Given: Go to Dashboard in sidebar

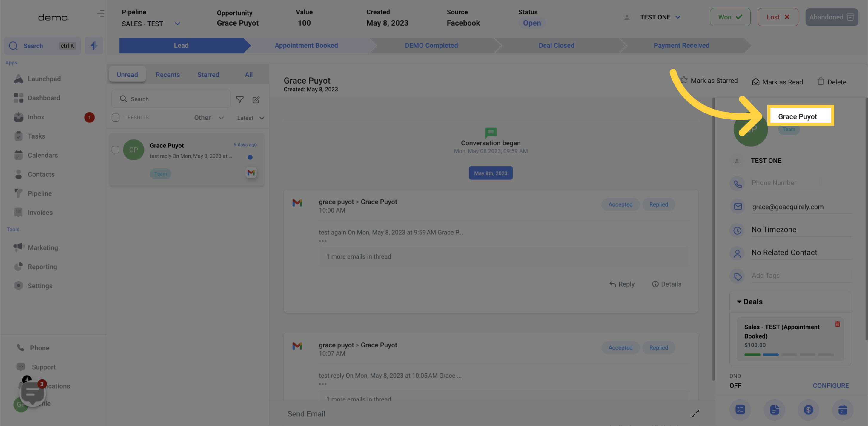Looking at the screenshot, I should pyautogui.click(x=37, y=98).
